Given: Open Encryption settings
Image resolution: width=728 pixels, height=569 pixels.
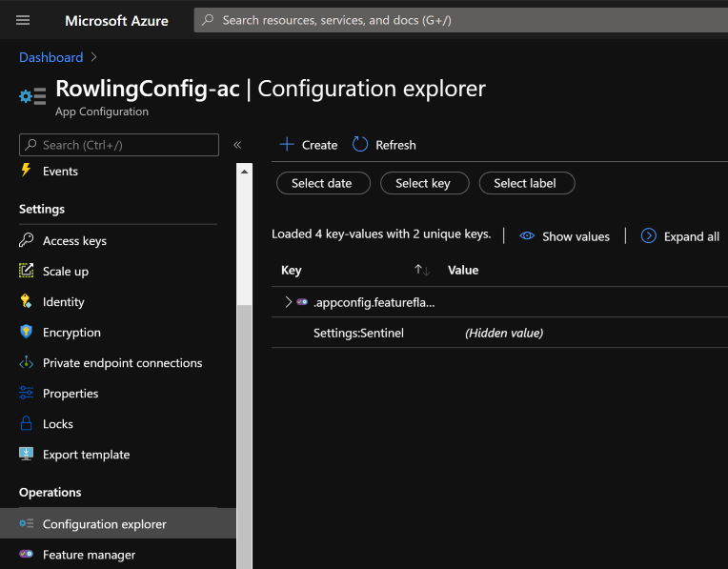Looking at the screenshot, I should tap(71, 333).
